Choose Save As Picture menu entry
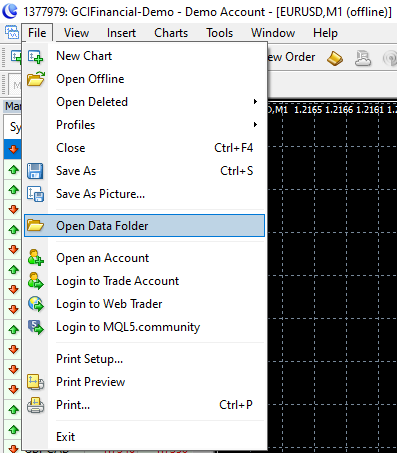This screenshot has height=453, width=397. (x=144, y=194)
